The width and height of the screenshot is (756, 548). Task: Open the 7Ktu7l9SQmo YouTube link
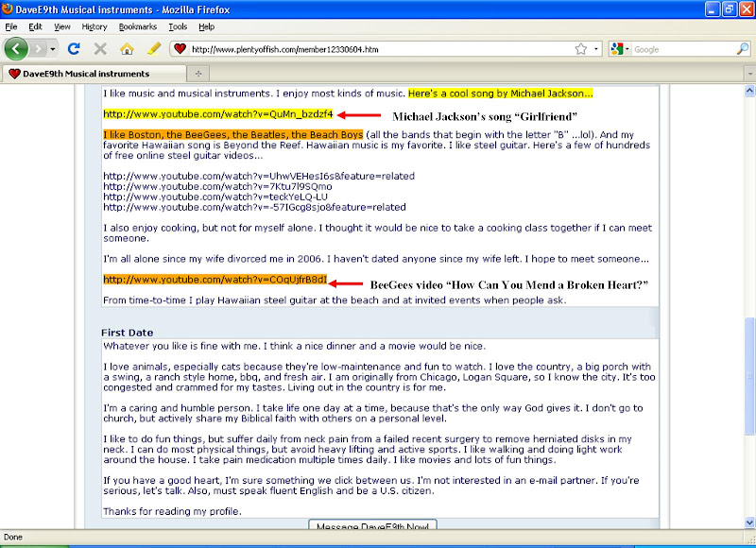(217, 186)
